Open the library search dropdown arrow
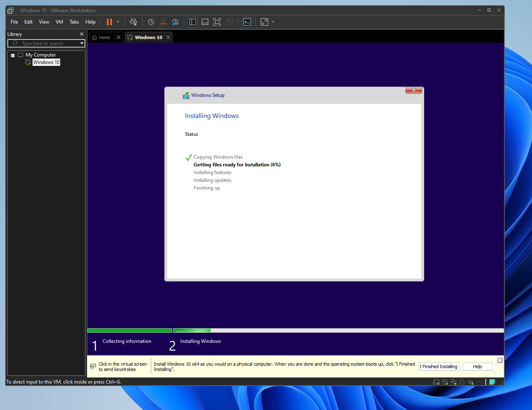The width and height of the screenshot is (532, 410). (x=82, y=44)
